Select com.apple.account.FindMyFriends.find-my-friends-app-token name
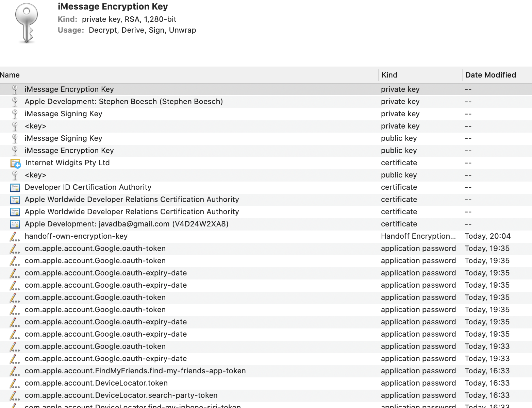532x408 pixels. (135, 371)
